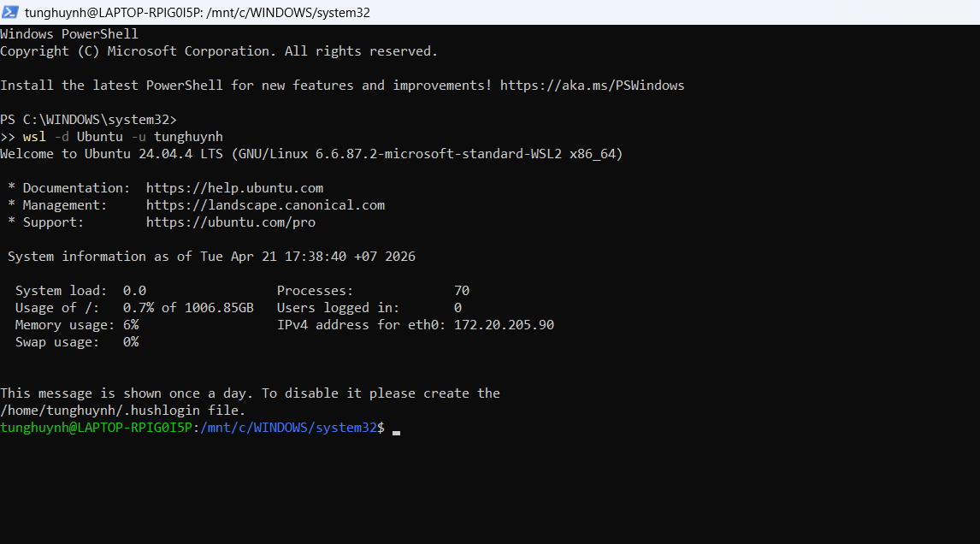
Task: Select the IPv4 address 172.20.205.90
Action: pos(504,325)
